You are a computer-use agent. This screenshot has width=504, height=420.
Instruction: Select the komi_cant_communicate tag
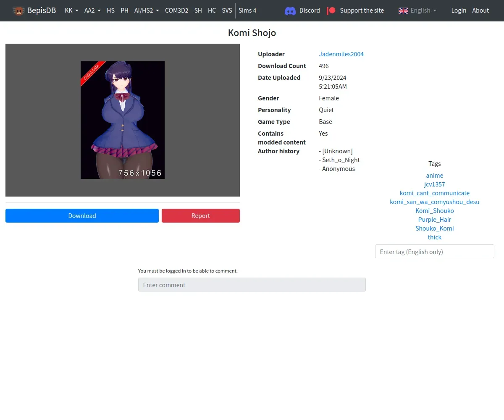[x=435, y=193]
